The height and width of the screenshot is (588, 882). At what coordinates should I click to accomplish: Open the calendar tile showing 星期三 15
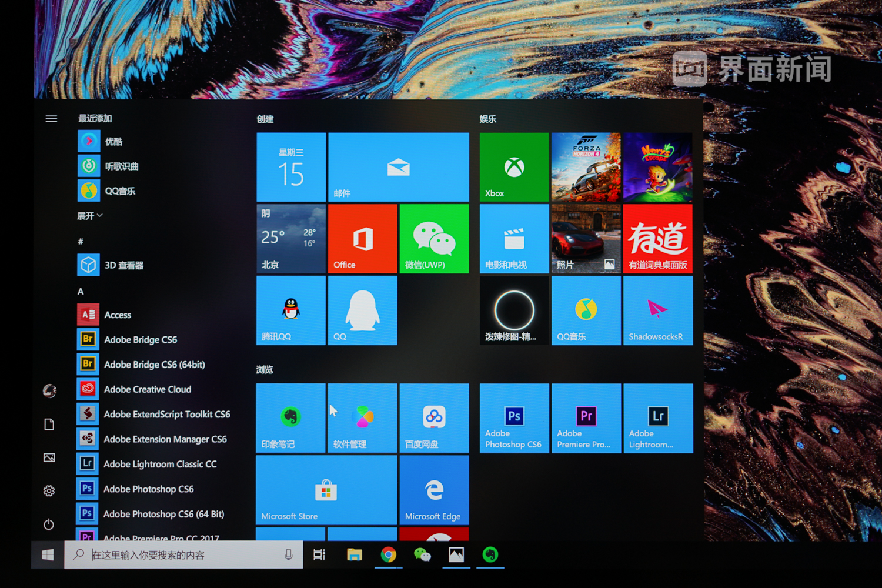291,167
